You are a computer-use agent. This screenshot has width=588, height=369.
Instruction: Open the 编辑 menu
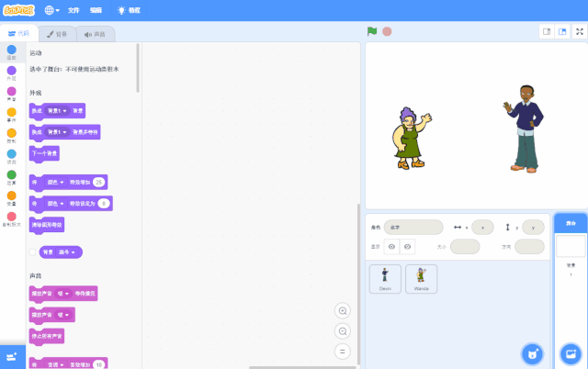click(x=96, y=10)
